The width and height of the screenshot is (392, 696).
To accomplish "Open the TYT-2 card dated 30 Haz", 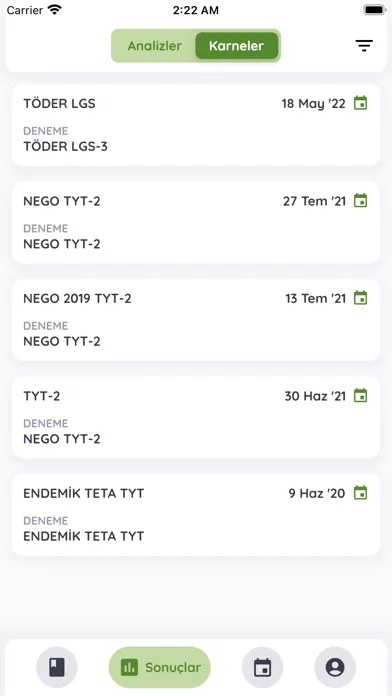I will coord(196,417).
